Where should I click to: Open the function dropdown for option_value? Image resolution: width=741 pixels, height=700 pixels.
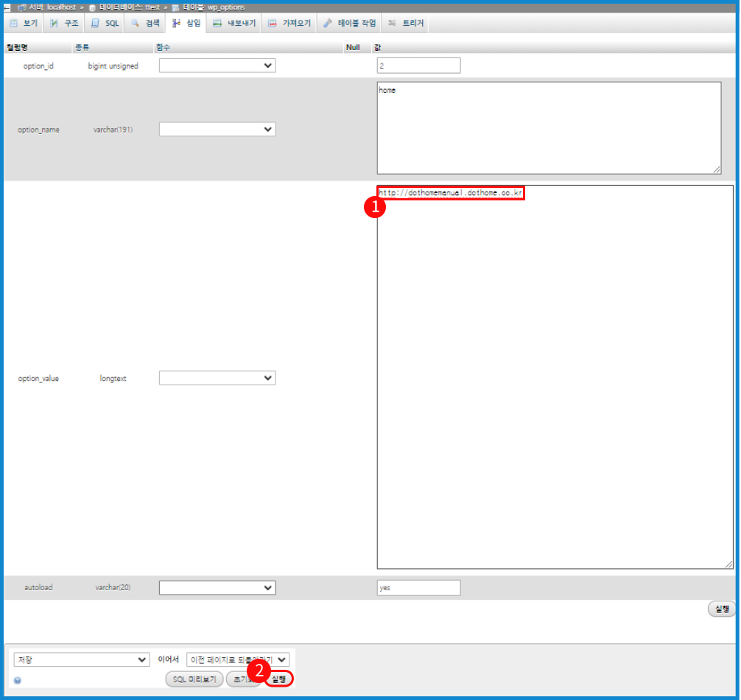pos(217,377)
